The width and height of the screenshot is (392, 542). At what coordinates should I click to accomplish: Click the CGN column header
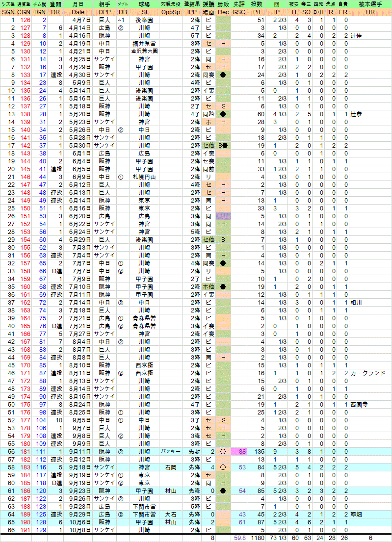24,12
